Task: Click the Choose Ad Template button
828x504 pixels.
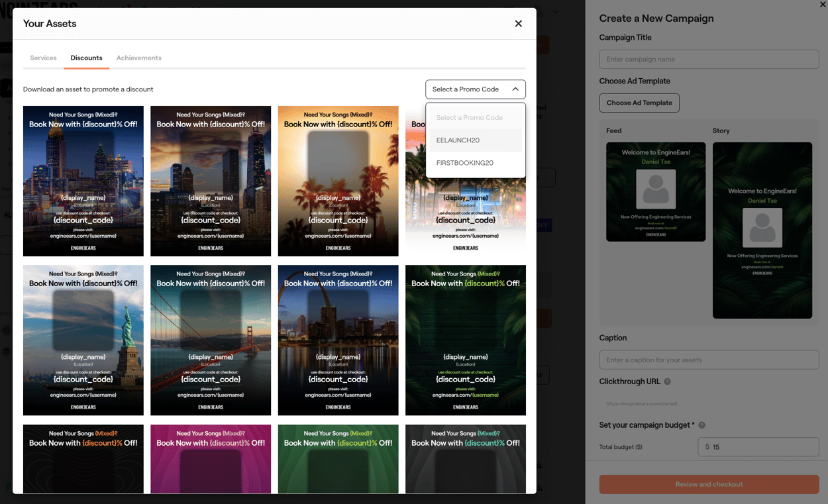Action: click(639, 103)
